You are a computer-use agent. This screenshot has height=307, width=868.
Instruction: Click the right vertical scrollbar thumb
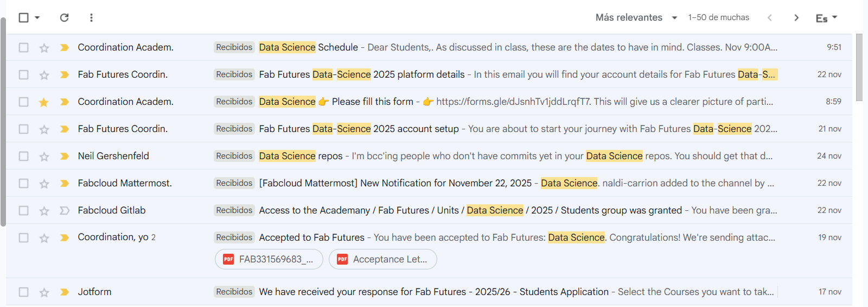(x=859, y=67)
